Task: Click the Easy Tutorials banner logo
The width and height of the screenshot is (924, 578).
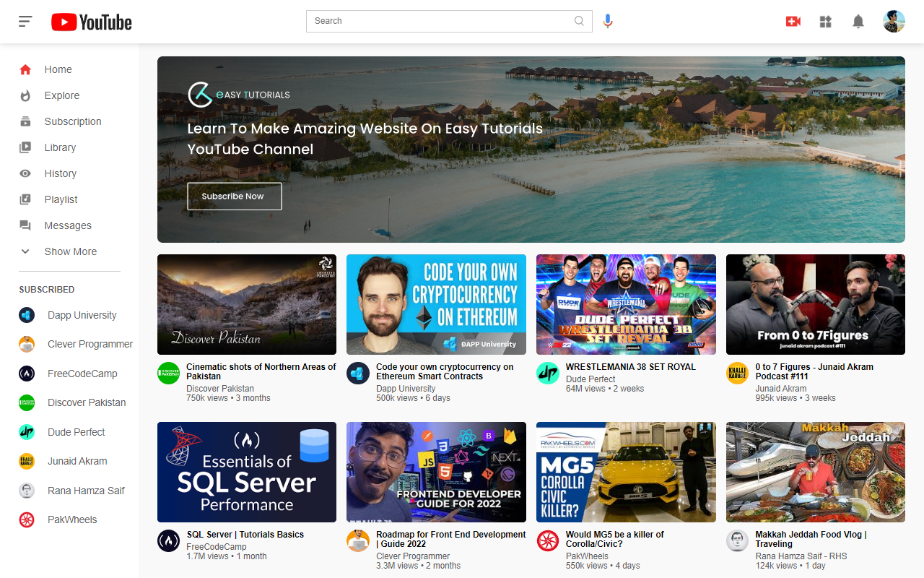Action: coord(239,95)
